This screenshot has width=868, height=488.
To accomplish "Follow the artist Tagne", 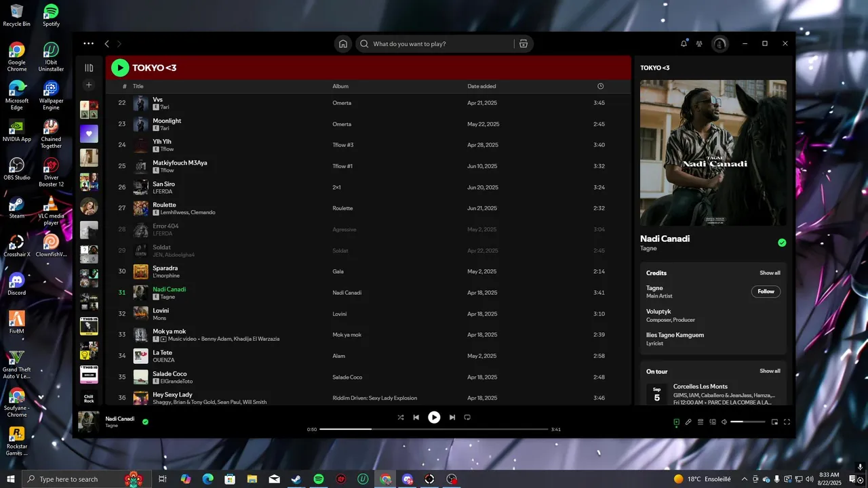I will coord(766,291).
